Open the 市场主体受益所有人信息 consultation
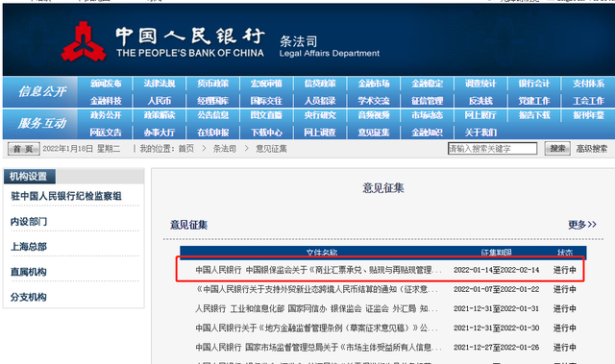This screenshot has height=364, width=615. coord(318,347)
